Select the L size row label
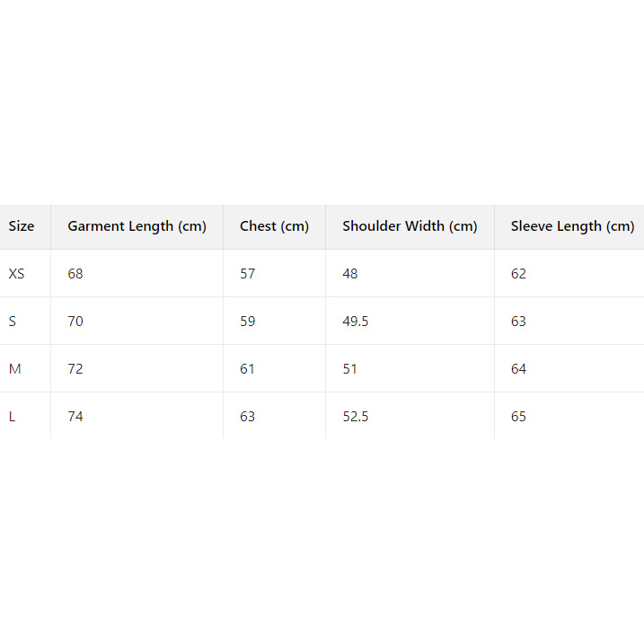The height and width of the screenshot is (644, 644). tap(13, 417)
